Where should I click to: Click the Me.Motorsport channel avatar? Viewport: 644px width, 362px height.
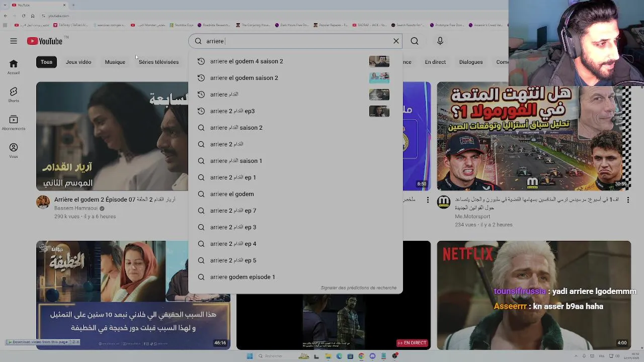[444, 202]
